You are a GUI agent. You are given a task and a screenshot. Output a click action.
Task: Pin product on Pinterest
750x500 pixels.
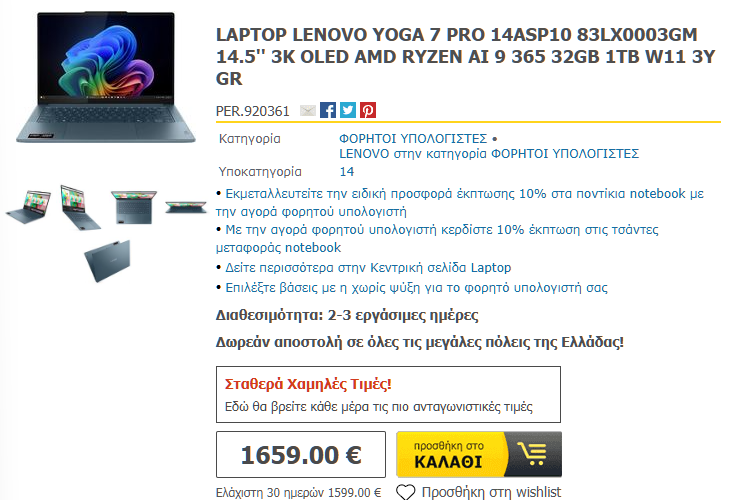point(368,110)
